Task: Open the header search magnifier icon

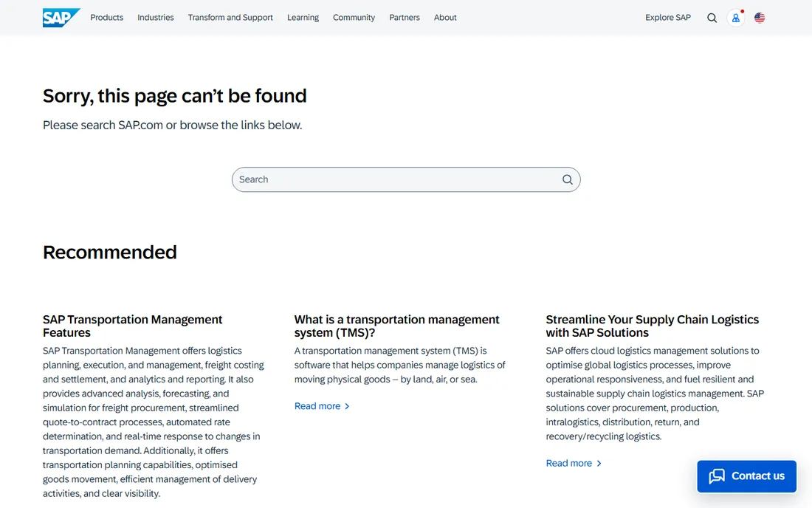Action: tap(712, 18)
